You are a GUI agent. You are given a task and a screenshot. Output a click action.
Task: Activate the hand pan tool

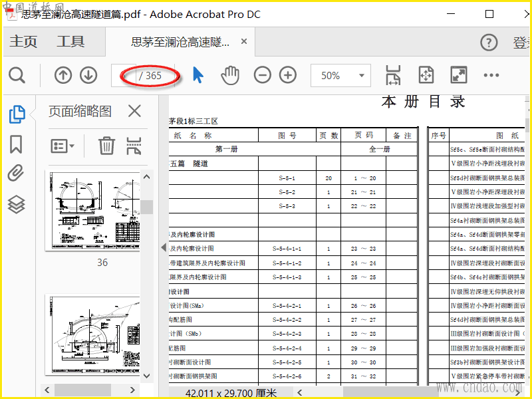point(230,75)
